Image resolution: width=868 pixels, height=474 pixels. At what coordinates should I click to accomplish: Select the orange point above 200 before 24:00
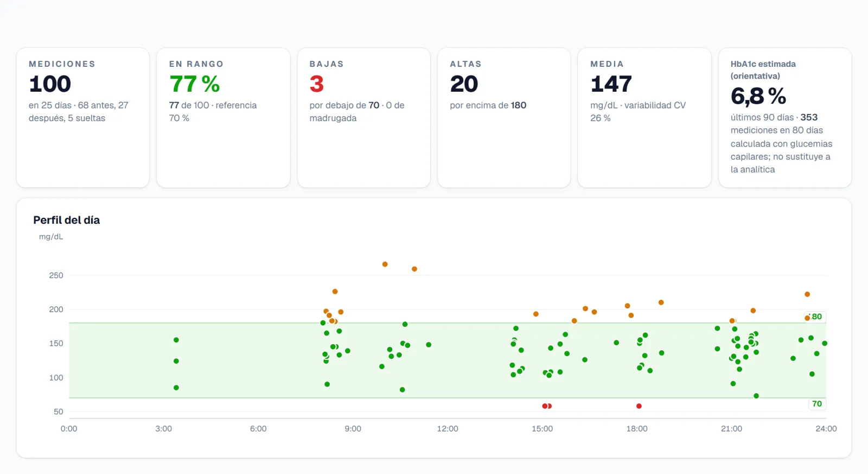(807, 294)
